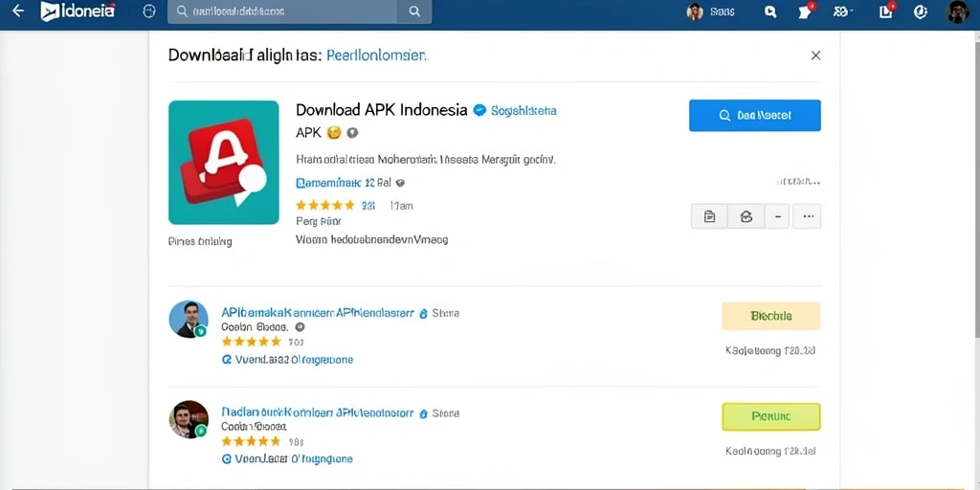
Task: Open the account avatar at far right
Action: click(957, 11)
